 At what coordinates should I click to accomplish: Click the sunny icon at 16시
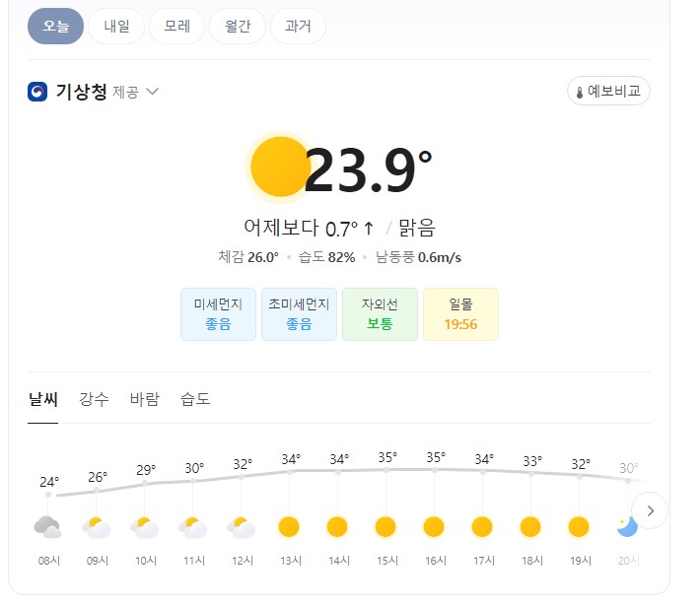point(434,527)
